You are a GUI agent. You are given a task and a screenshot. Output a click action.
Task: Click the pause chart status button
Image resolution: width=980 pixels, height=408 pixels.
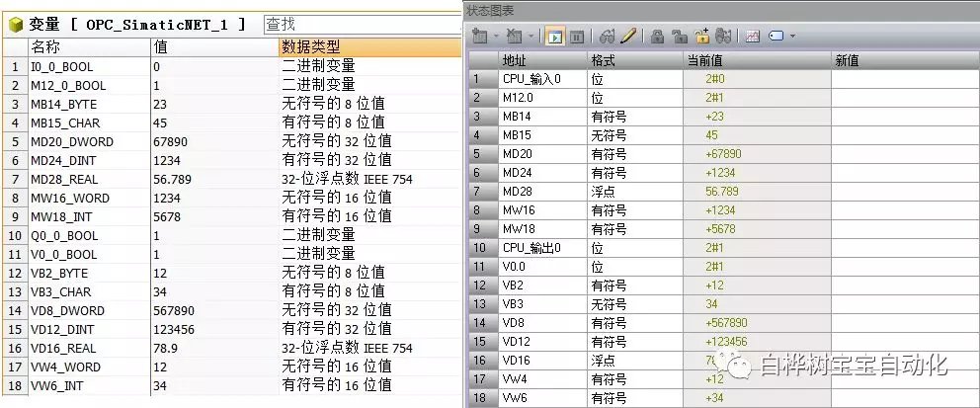pos(576,37)
